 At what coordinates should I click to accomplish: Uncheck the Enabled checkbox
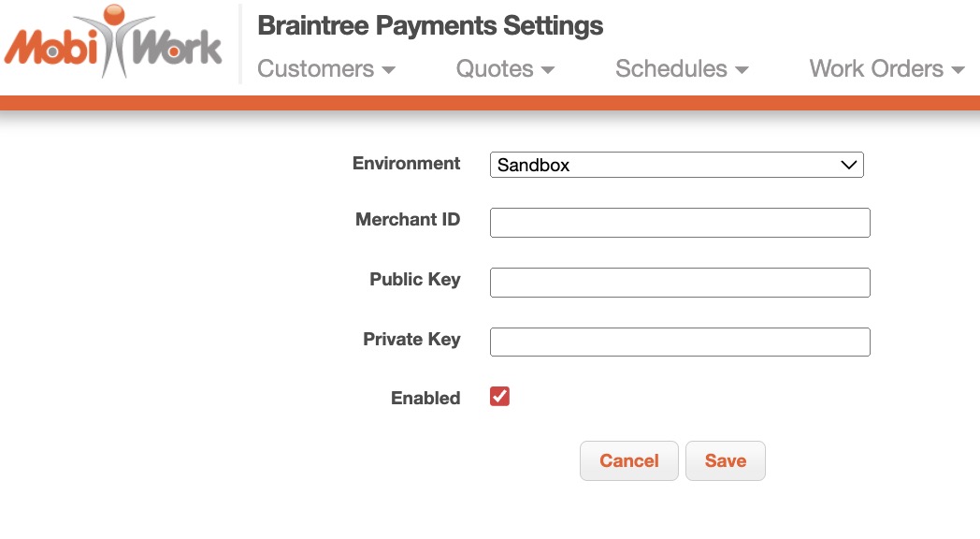pyautogui.click(x=499, y=397)
